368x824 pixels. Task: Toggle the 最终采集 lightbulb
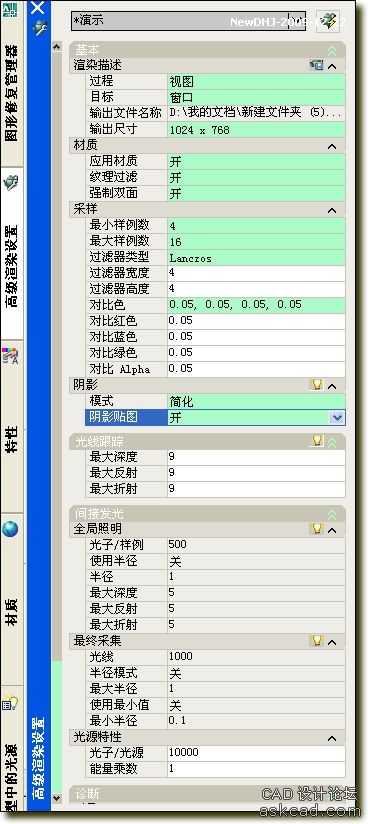(317, 640)
